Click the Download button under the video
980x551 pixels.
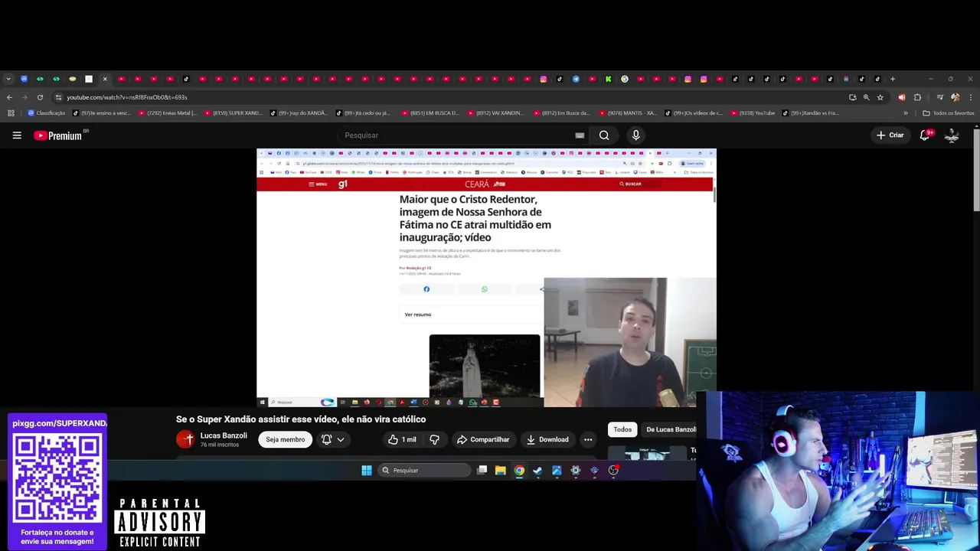click(x=547, y=439)
